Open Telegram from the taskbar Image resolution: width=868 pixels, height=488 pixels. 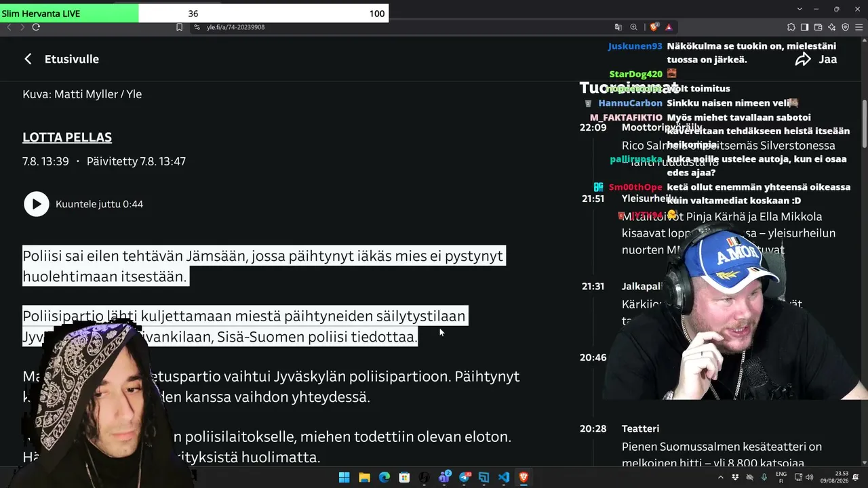(x=465, y=477)
